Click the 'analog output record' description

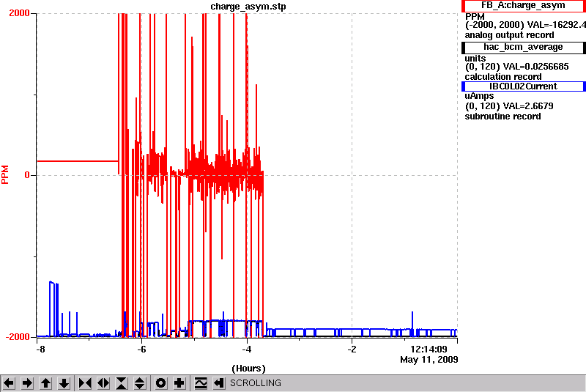click(x=509, y=35)
